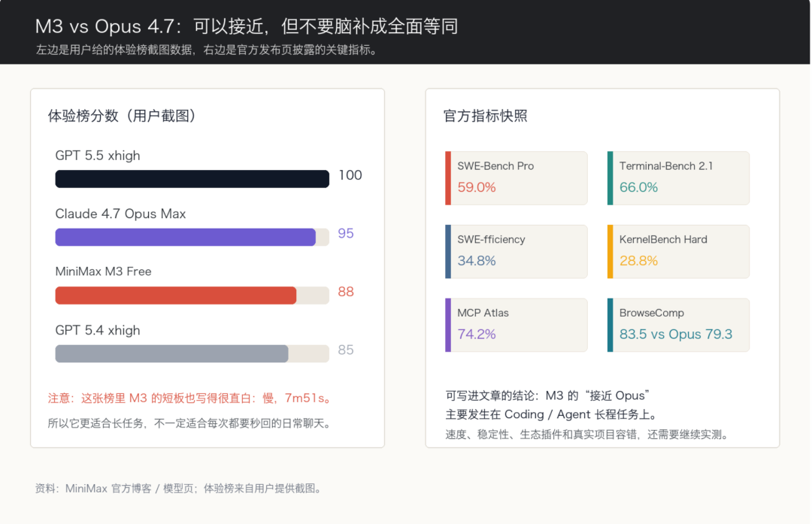Click the MiniMax M3 Free red bar
812x524 pixels.
[x=175, y=295]
